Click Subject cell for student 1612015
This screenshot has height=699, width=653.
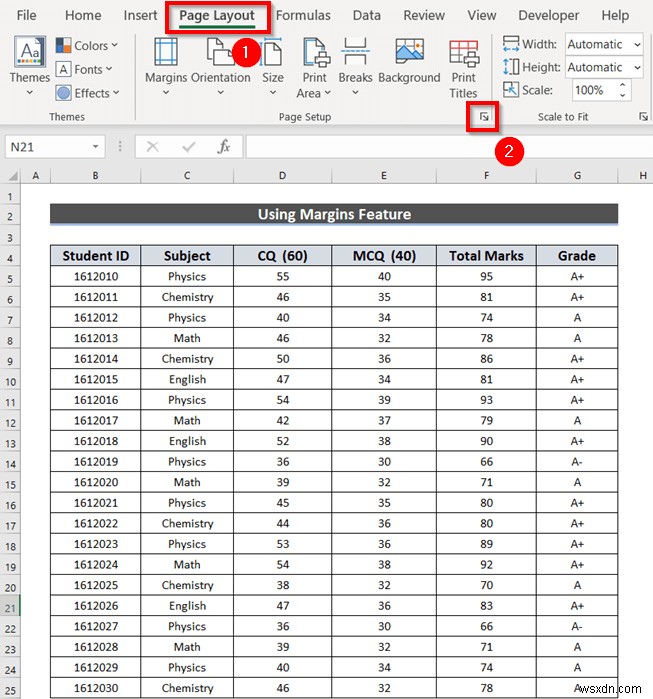(187, 379)
